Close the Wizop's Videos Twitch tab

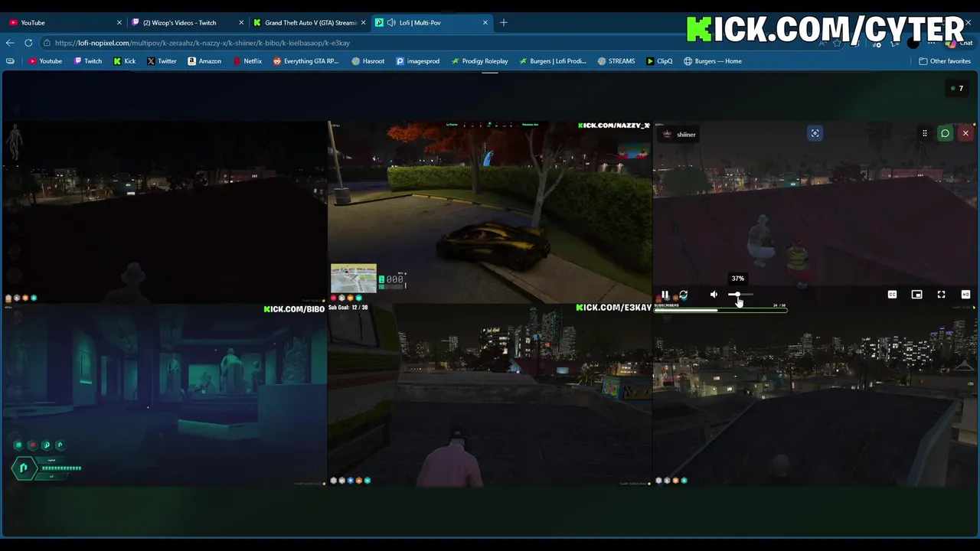(x=240, y=23)
